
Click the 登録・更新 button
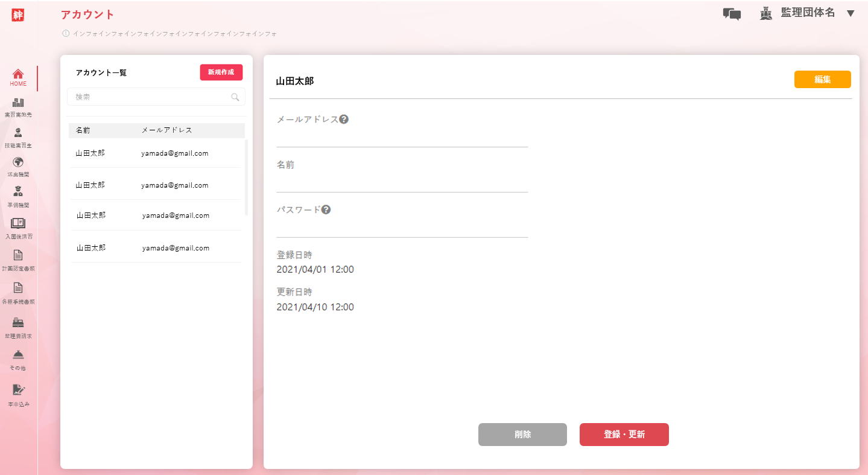click(x=624, y=435)
